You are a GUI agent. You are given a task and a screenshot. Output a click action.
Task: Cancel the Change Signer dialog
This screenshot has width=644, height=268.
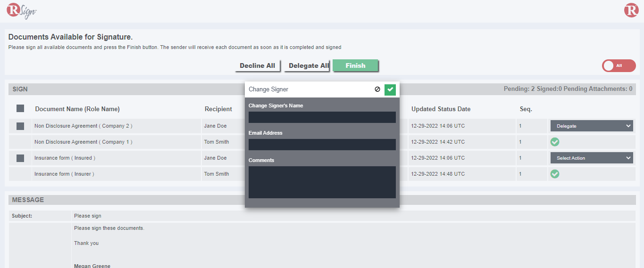[377, 89]
